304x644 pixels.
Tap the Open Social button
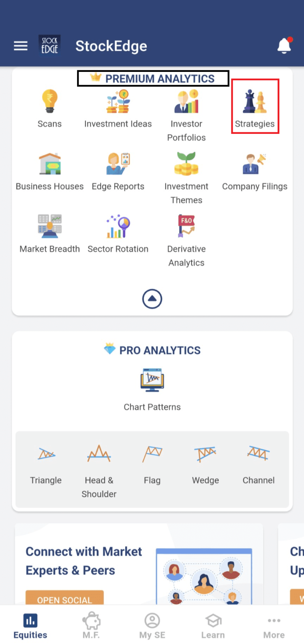(64, 599)
